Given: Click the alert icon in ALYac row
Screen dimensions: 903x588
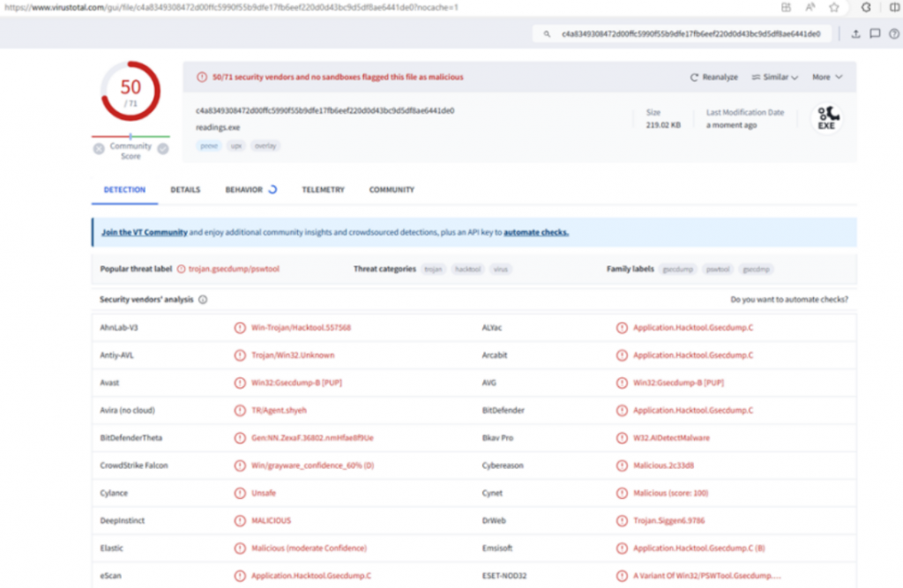Looking at the screenshot, I should tap(622, 328).
